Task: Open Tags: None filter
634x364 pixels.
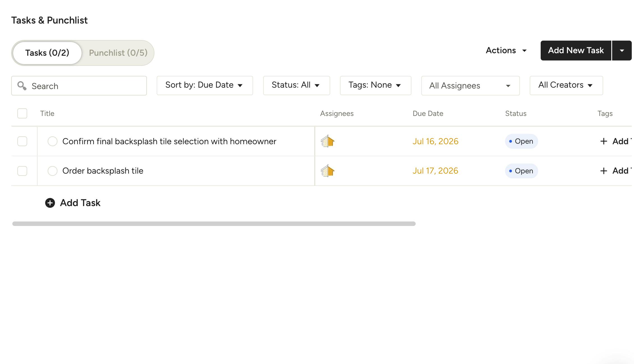Action: pos(376,85)
